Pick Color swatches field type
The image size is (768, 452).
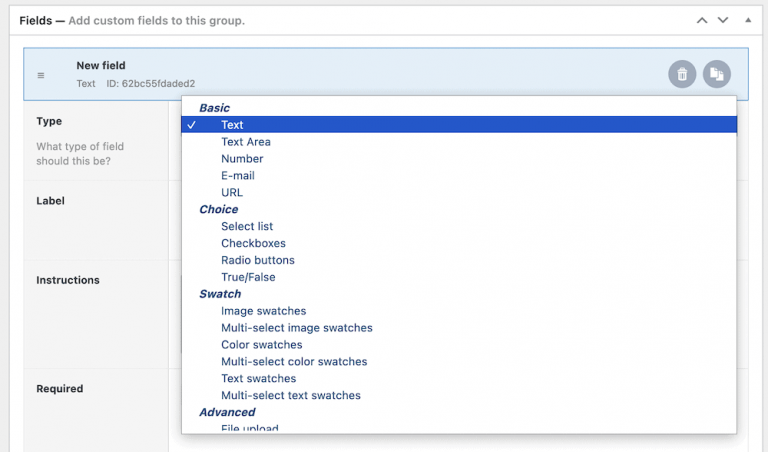point(262,346)
